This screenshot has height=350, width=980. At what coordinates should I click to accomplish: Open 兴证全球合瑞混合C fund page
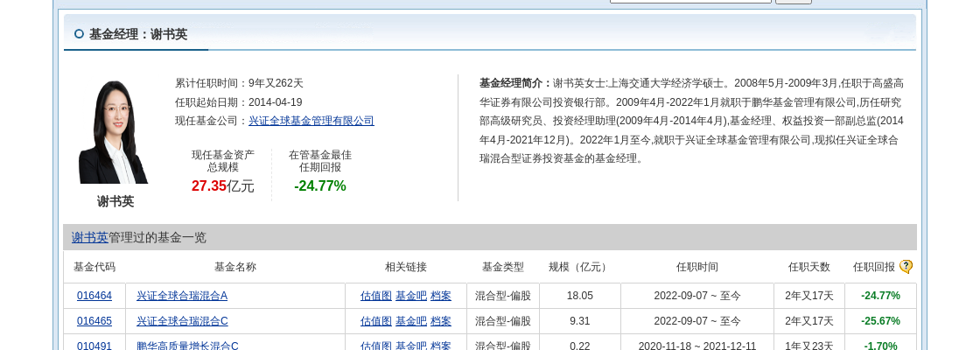(182, 321)
